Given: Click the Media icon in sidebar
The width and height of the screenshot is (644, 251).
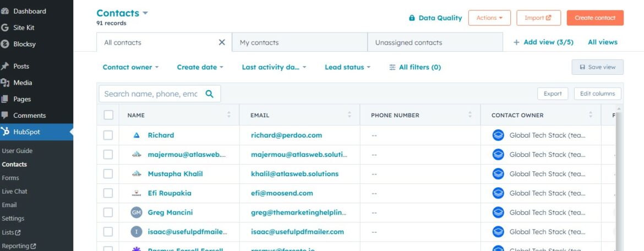Looking at the screenshot, I should point(5,83).
